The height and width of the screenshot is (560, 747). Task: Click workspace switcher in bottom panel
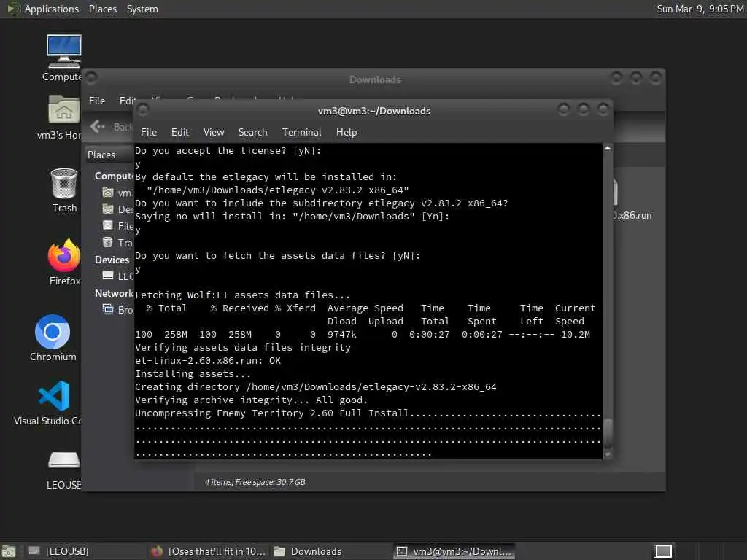pyautogui.click(x=662, y=551)
